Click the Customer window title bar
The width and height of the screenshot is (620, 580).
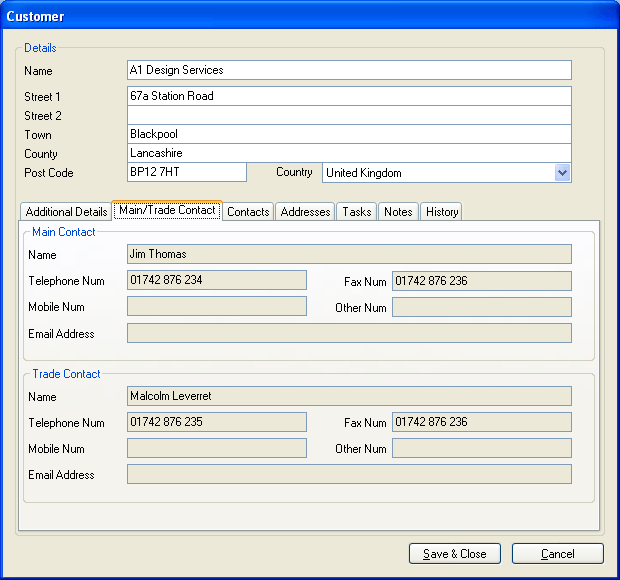click(310, 15)
